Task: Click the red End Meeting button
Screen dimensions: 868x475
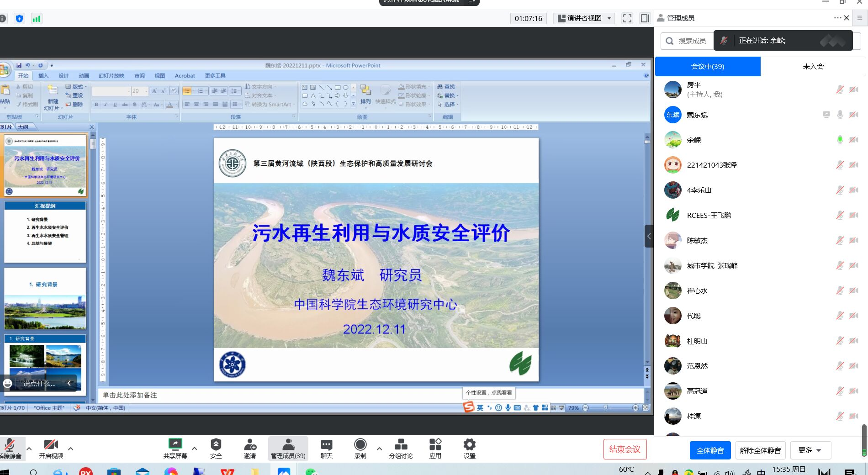Action: pyautogui.click(x=625, y=449)
